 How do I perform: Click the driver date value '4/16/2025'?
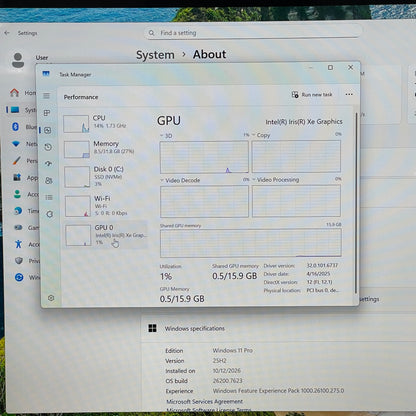pyautogui.click(x=318, y=274)
